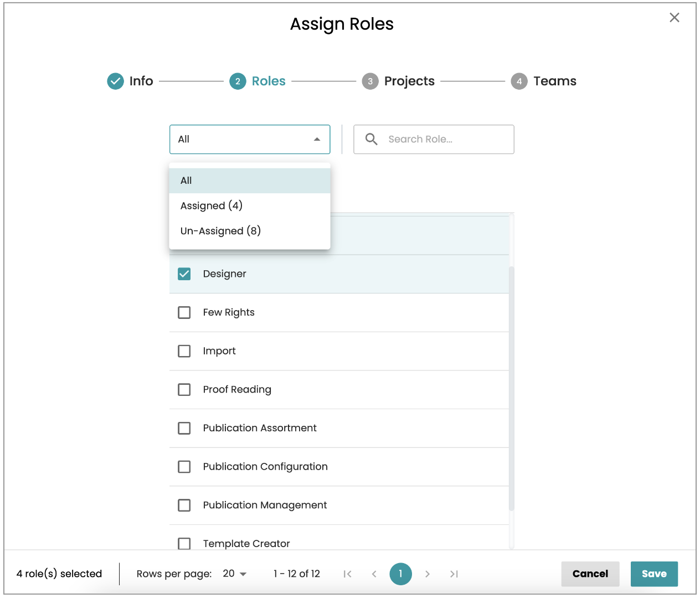This screenshot has width=700, height=598.
Task: Select the All filter option
Action: (x=186, y=181)
